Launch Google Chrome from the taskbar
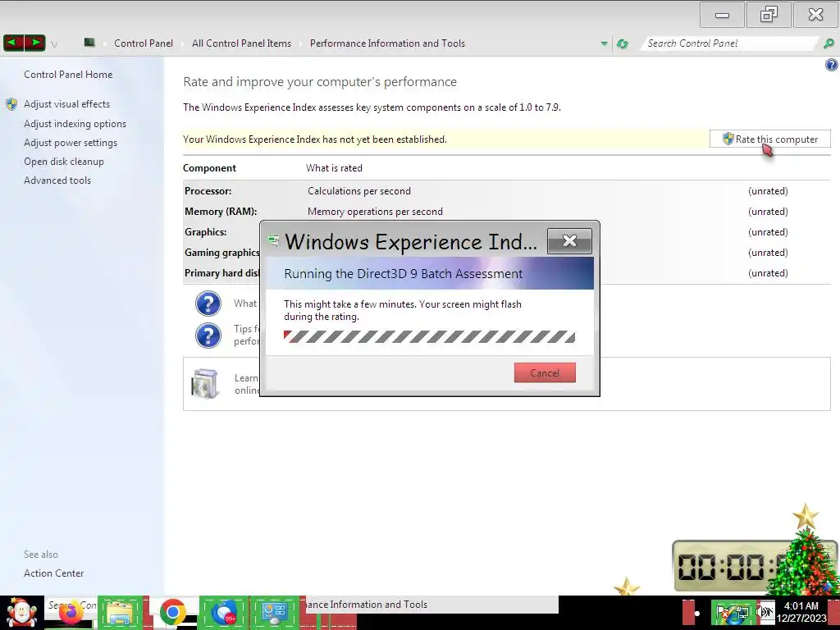Screen dimensions: 840x630 coord(172,612)
